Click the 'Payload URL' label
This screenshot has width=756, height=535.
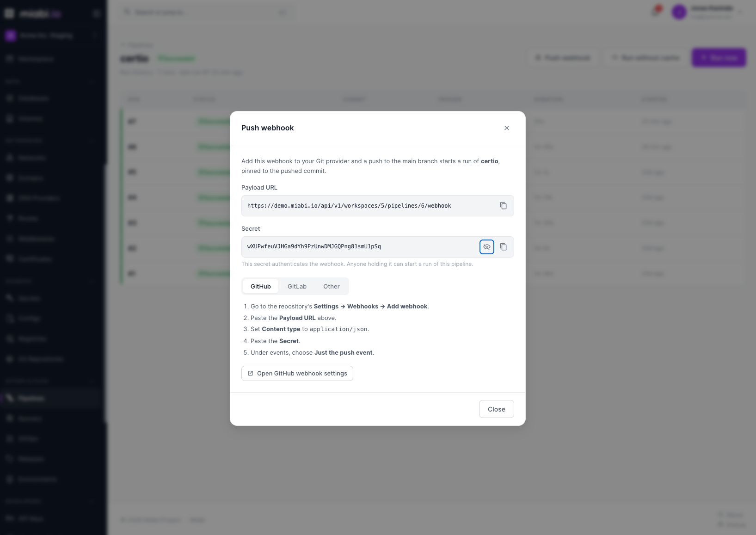[259, 188]
